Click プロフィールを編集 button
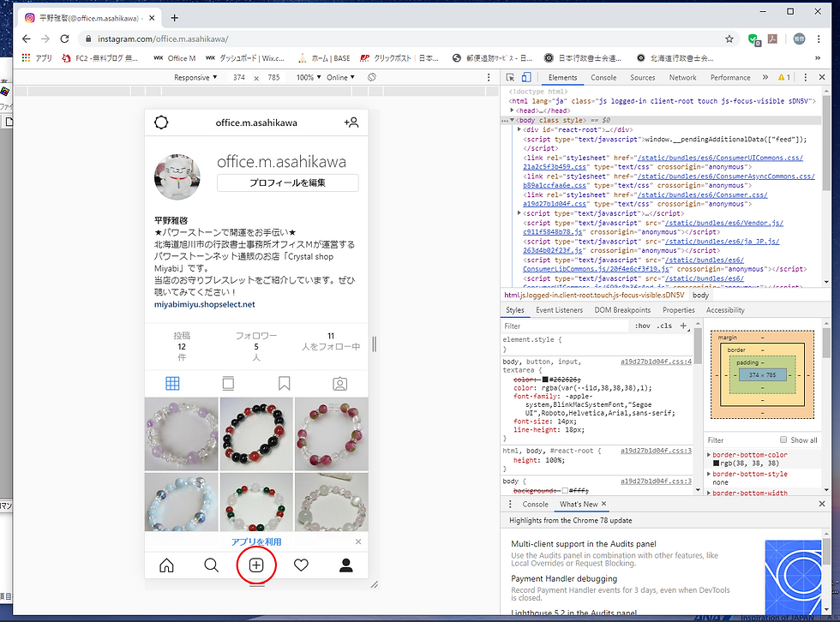 [x=288, y=182]
